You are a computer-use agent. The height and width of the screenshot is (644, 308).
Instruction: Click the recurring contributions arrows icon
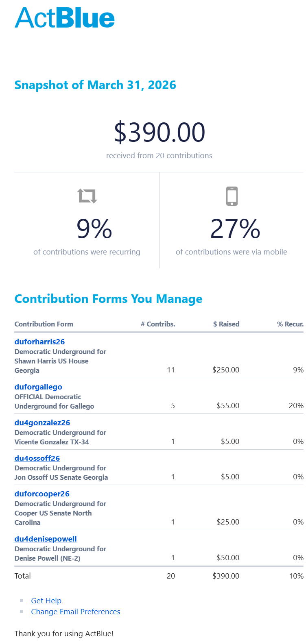pyautogui.click(x=87, y=196)
